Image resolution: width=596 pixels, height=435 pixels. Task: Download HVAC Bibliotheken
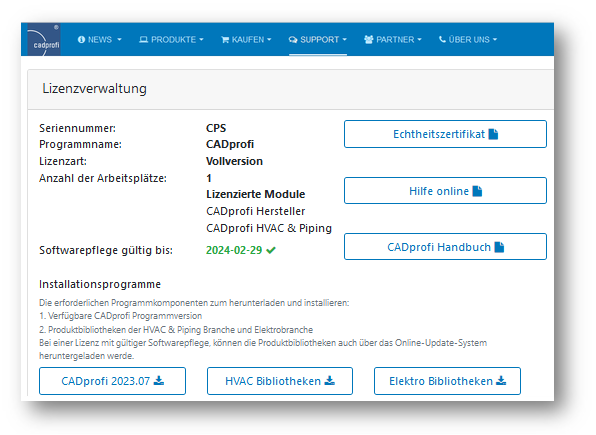(280, 381)
